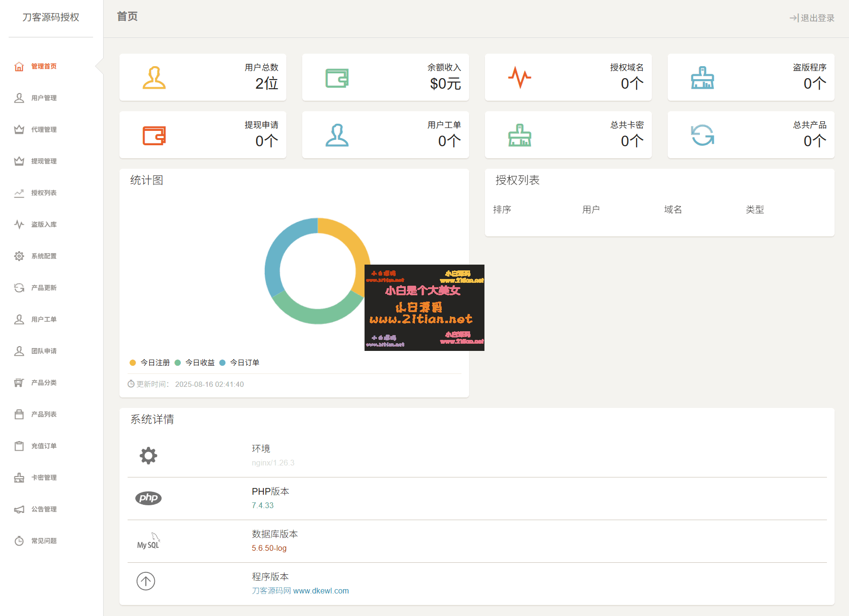Navigate to 充值订单 in the sidebar
Viewport: 849px width, 616px height.
43,445
